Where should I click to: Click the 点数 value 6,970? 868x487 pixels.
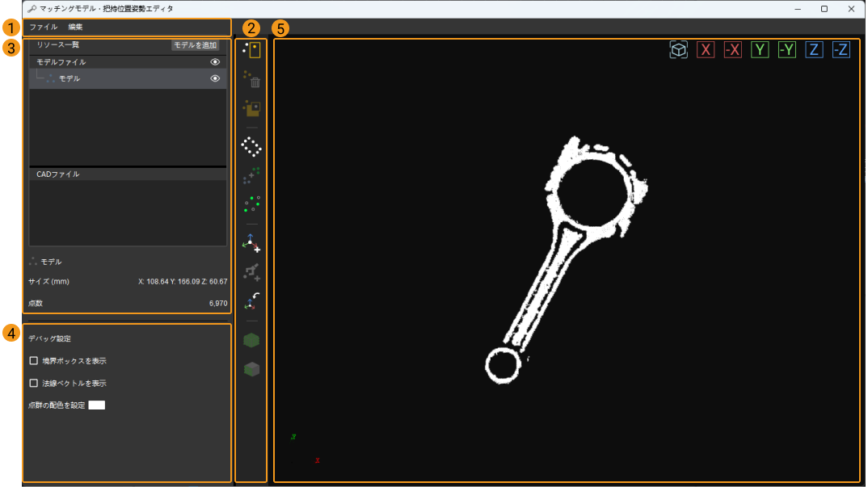pos(218,304)
